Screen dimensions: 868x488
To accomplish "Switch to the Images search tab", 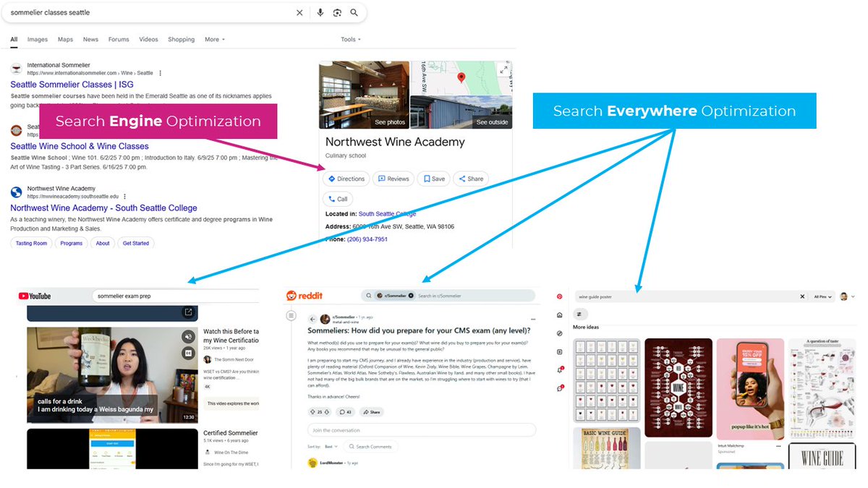I will coord(38,40).
